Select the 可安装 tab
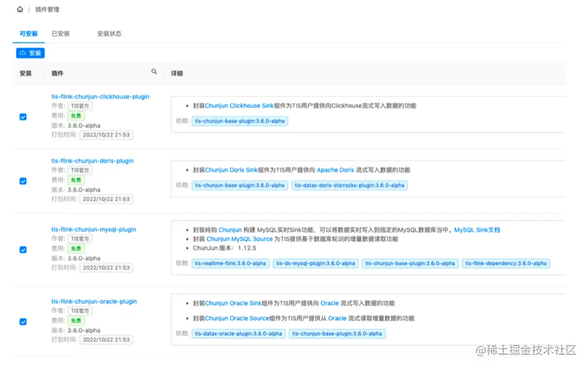This screenshot has height=368, width=588. click(x=28, y=33)
